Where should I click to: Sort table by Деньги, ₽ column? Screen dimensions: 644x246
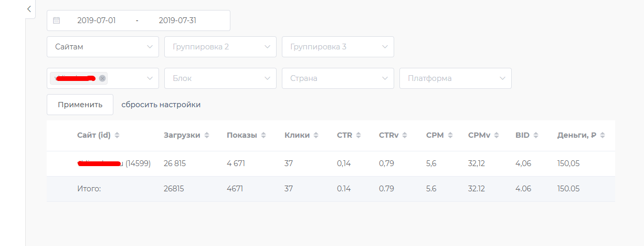[603, 135]
